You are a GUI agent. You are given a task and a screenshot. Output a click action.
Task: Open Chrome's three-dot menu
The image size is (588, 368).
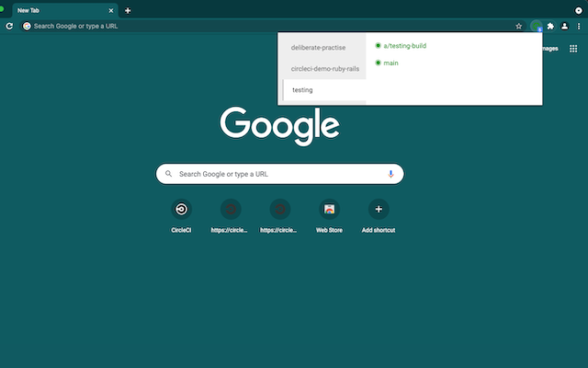point(579,26)
